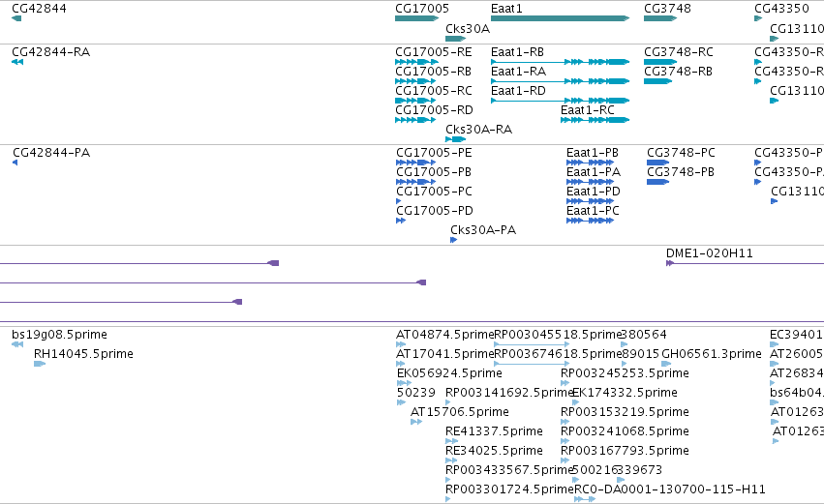The height and width of the screenshot is (504, 824).
Task: Select EST GH06561.3prime
Action: click(x=711, y=354)
